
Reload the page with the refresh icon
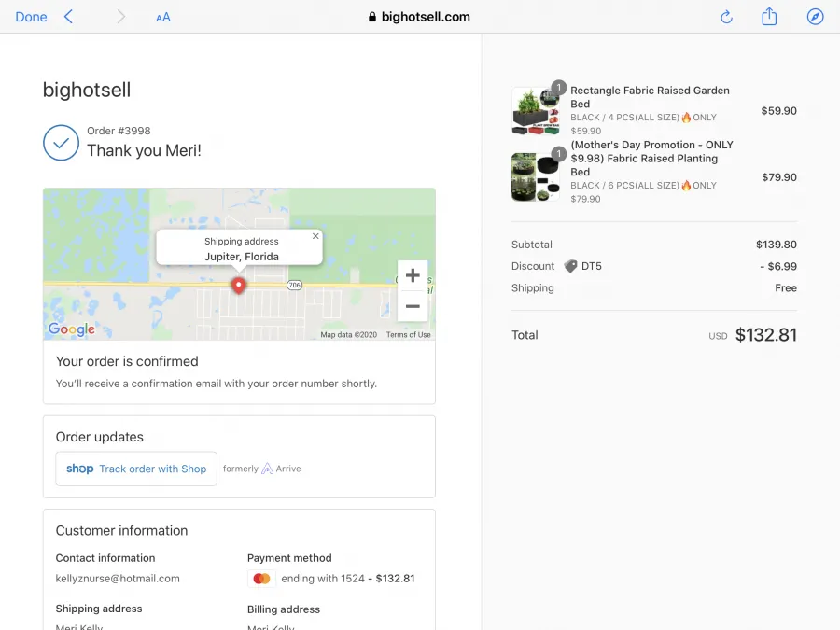tap(726, 17)
